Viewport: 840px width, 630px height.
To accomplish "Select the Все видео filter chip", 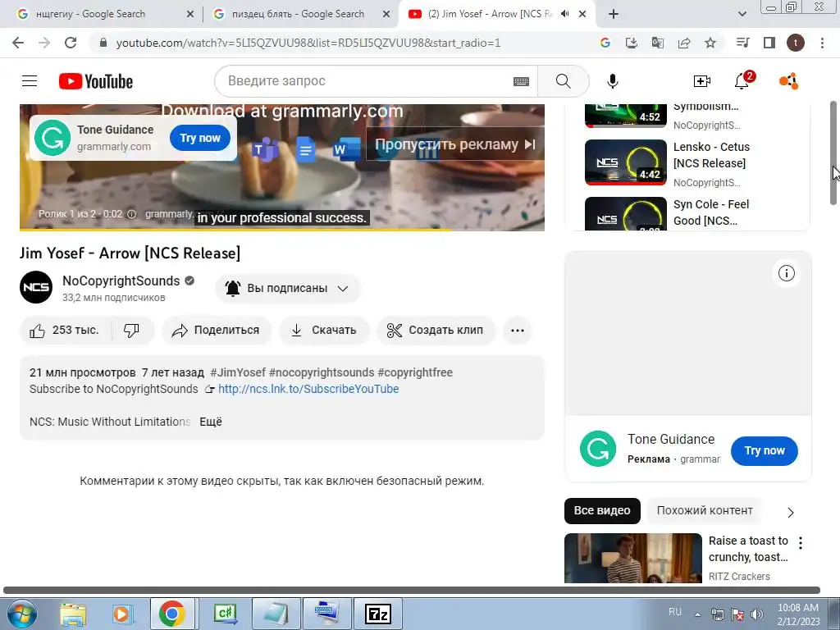I will (602, 510).
